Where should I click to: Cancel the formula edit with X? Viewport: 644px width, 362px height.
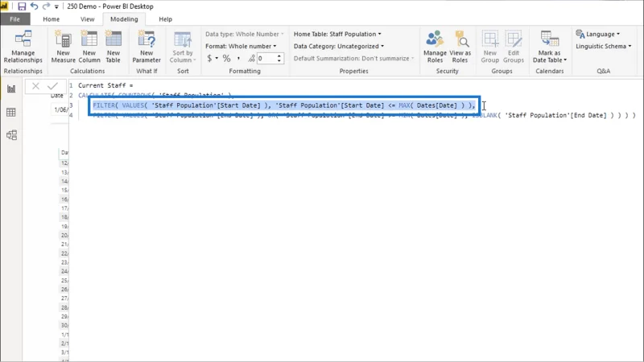pos(35,86)
